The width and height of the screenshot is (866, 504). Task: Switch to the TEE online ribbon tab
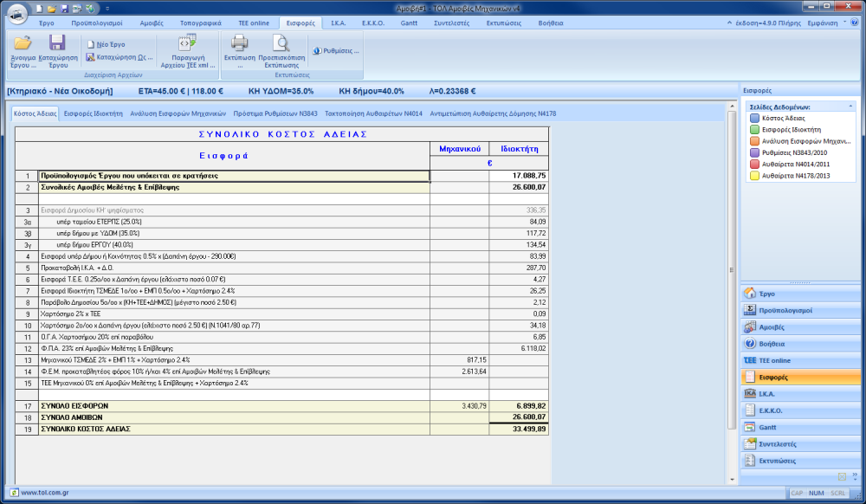point(254,23)
